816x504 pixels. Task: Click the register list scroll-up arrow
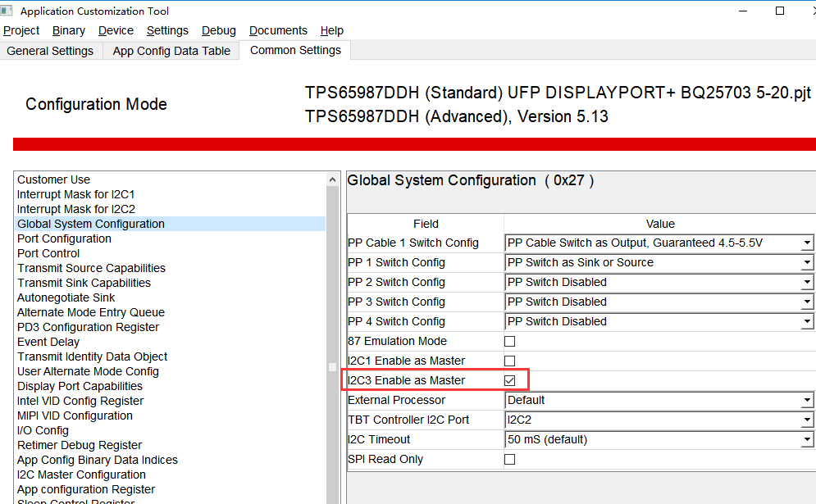(332, 180)
